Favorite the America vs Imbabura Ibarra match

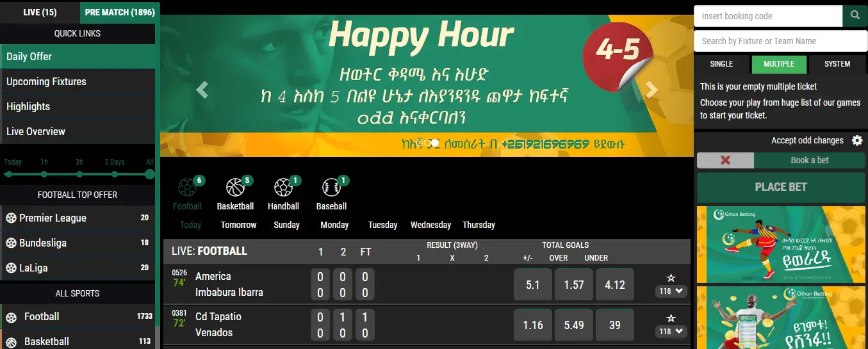(x=671, y=278)
